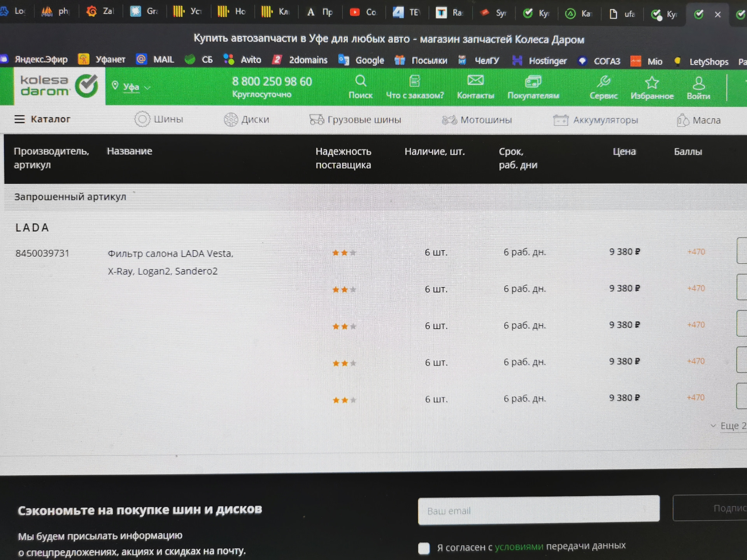Viewport: 747px width, 560px height.
Task: Open the Посылки bookmark
Action: coord(421,61)
